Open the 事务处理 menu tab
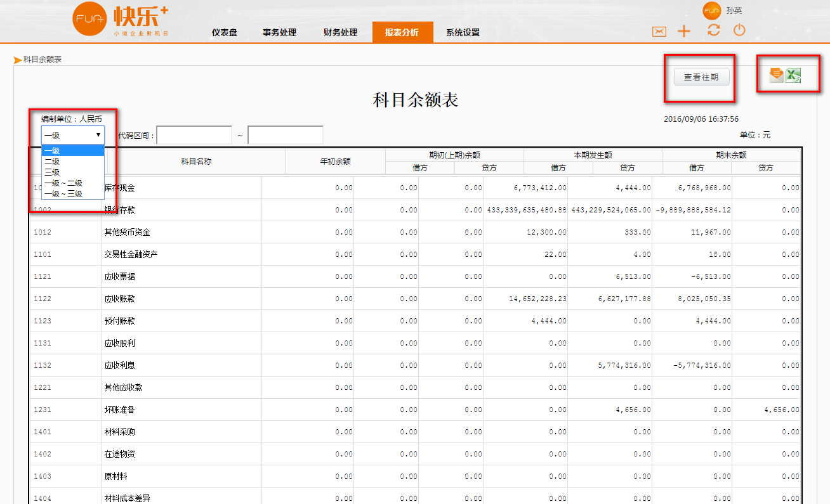The image size is (830, 504). pos(280,32)
